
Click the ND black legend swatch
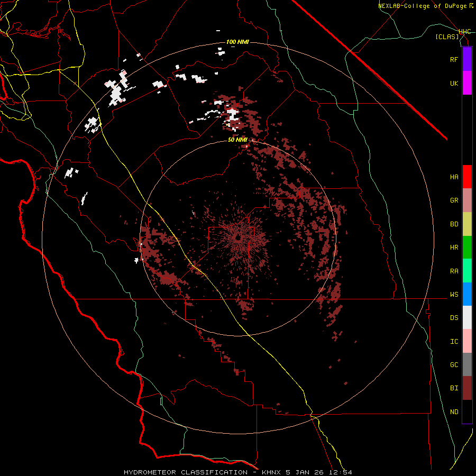pyautogui.click(x=467, y=411)
